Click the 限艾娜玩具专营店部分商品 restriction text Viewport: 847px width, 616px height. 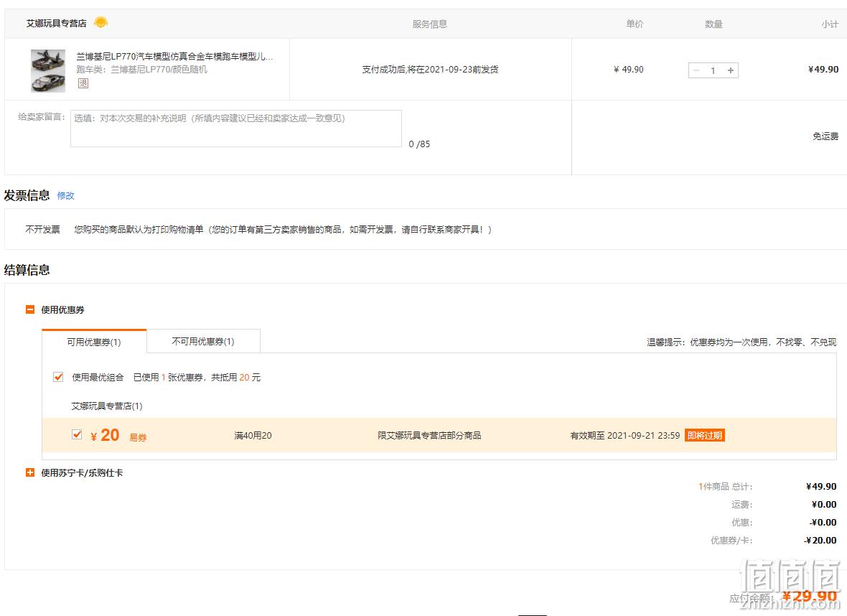pos(429,436)
